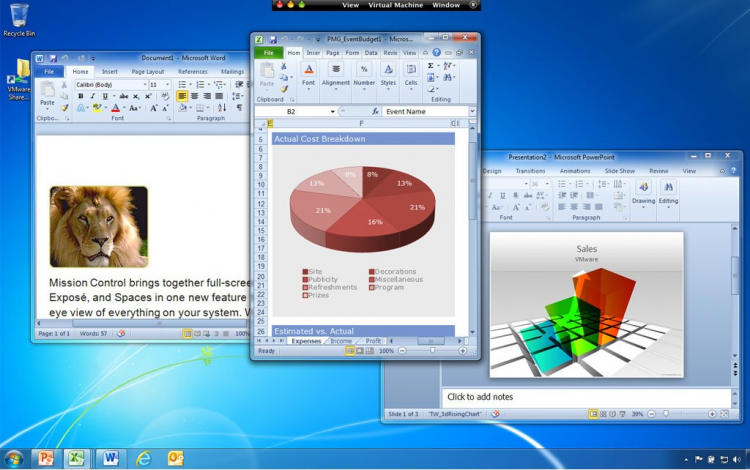
Task: Open the Name Box B2 dropdown in Excel
Action: click(332, 111)
